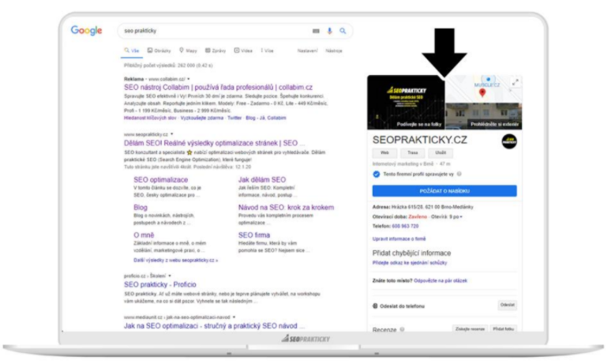Open the O mně sitelink
Screen dimensions: 615x364
(x=144, y=235)
